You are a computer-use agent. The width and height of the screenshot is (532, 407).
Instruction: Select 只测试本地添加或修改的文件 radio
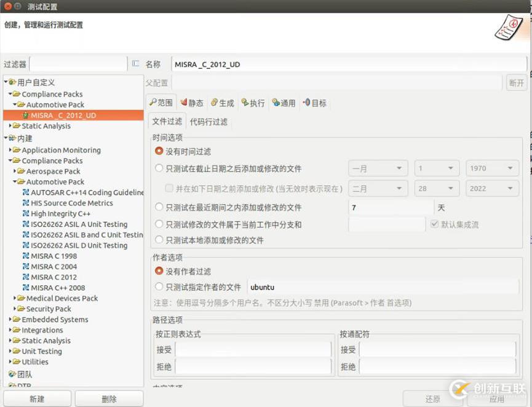(x=159, y=240)
